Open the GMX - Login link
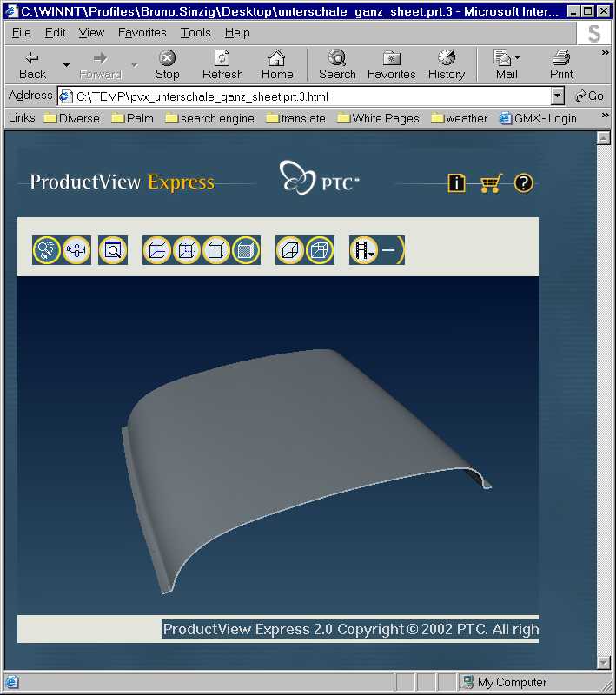Screen dimensions: 616x695 pos(539,118)
